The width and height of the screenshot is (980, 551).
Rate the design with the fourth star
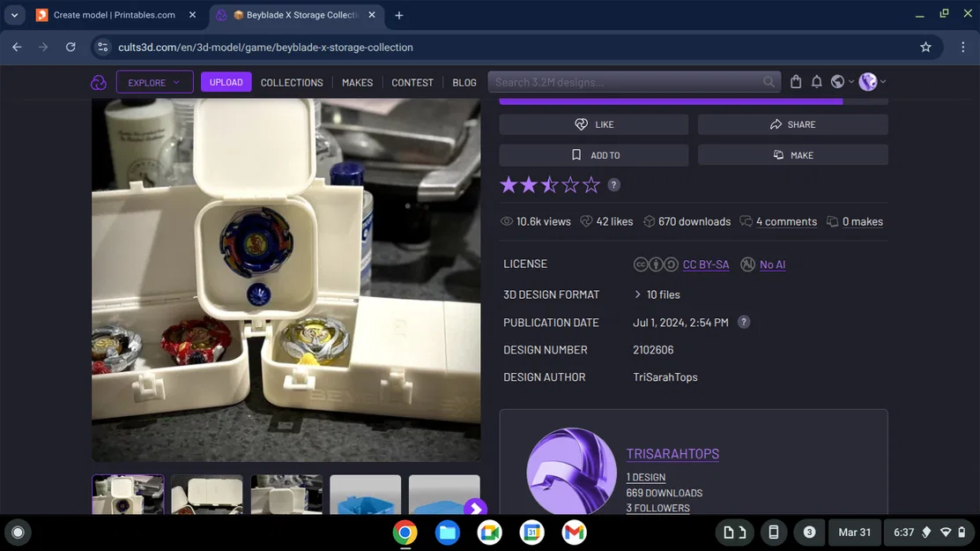click(570, 184)
